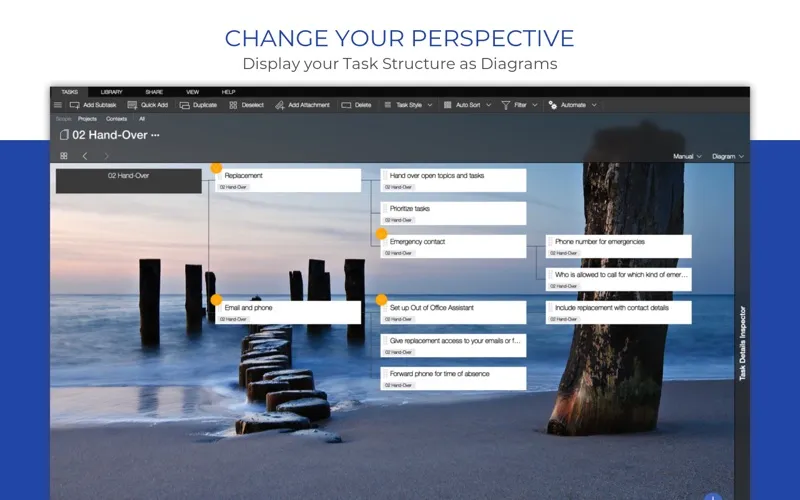Click the Deselect label
Viewport: 800px width, 500px height.
pyautogui.click(x=253, y=105)
